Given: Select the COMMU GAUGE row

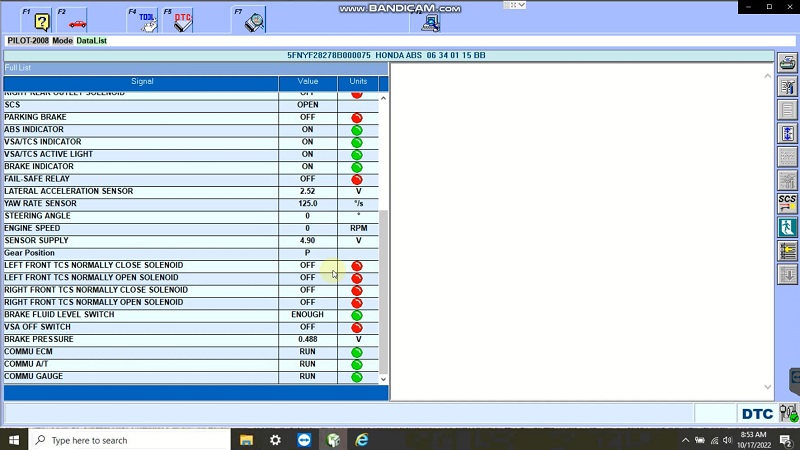Looking at the screenshot, I should [x=191, y=377].
